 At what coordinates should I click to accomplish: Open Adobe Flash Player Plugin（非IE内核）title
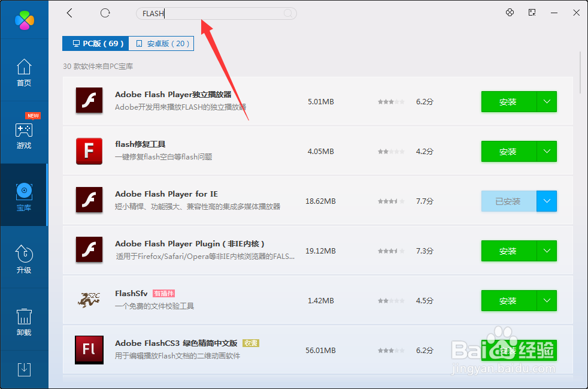tap(190, 244)
